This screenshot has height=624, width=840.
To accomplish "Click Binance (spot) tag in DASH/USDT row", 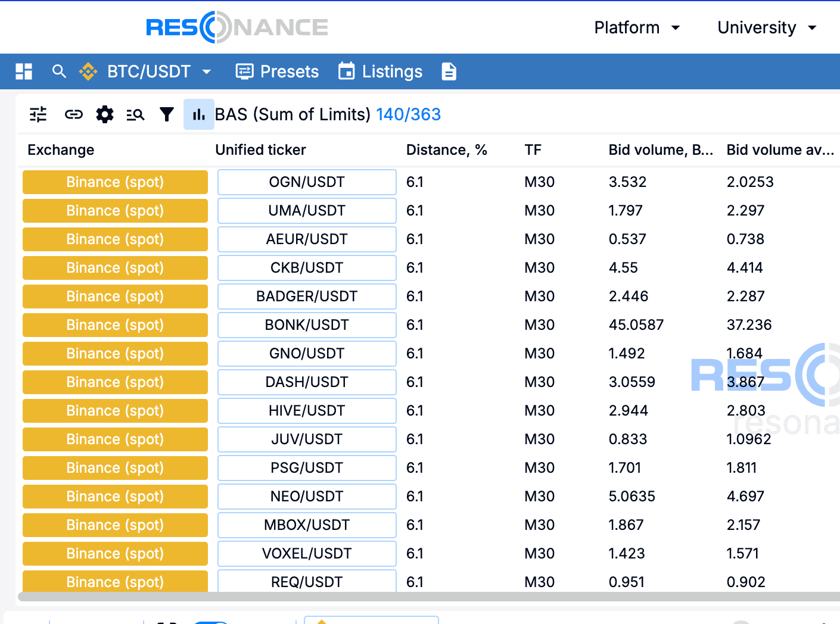I will [115, 382].
